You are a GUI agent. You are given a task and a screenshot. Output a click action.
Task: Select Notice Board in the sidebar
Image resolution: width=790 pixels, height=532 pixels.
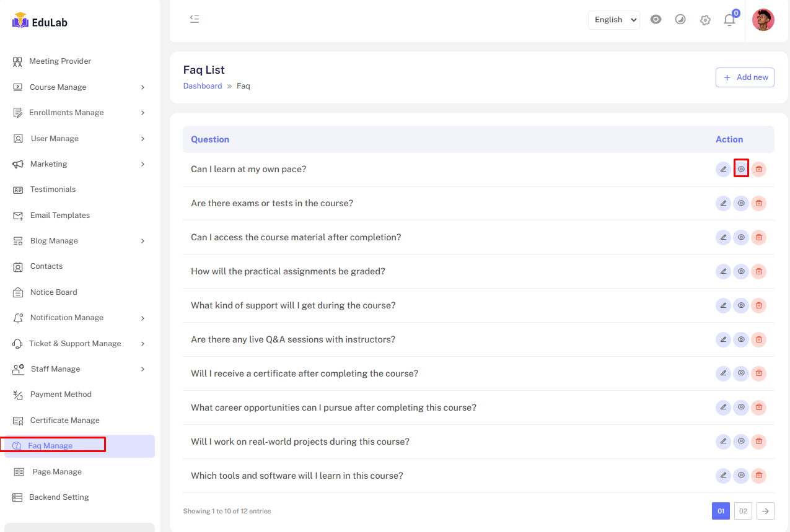click(x=53, y=292)
